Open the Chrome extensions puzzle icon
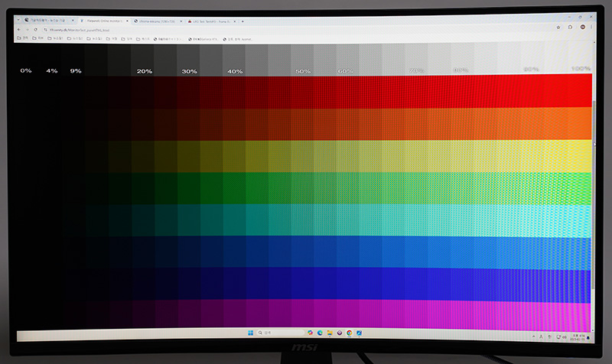 [x=570, y=27]
